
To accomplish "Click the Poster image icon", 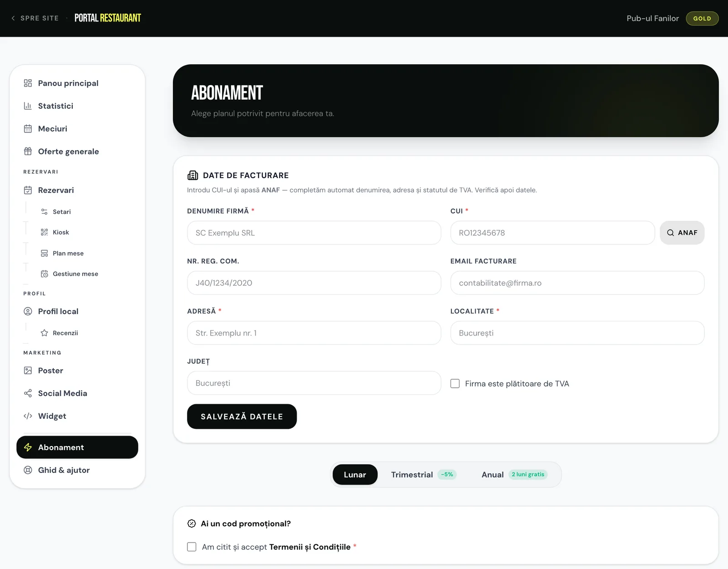I will pos(28,371).
